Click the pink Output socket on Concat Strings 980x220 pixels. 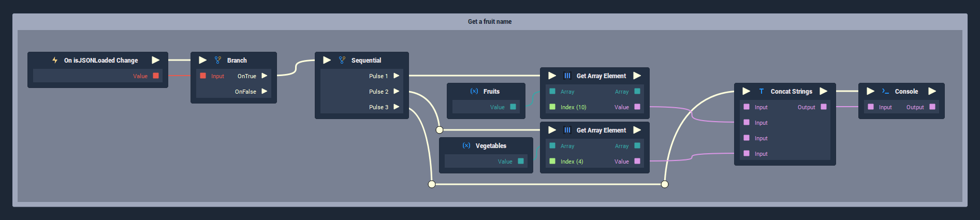point(824,107)
